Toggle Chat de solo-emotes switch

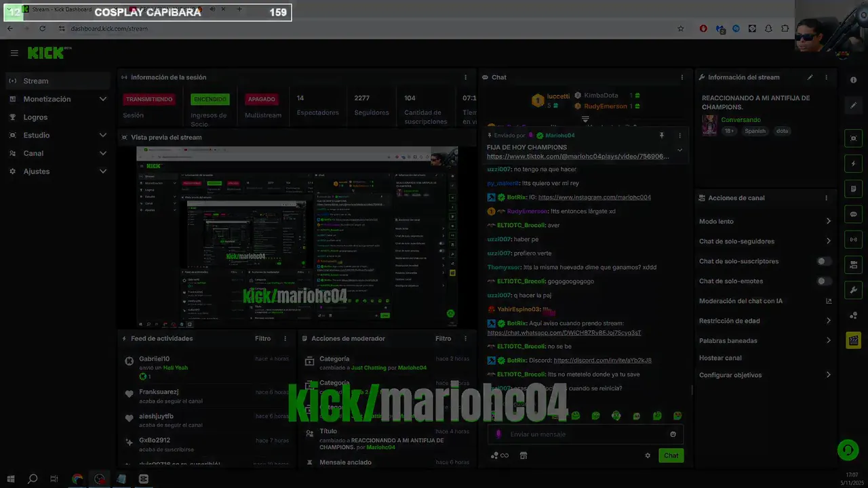point(824,281)
